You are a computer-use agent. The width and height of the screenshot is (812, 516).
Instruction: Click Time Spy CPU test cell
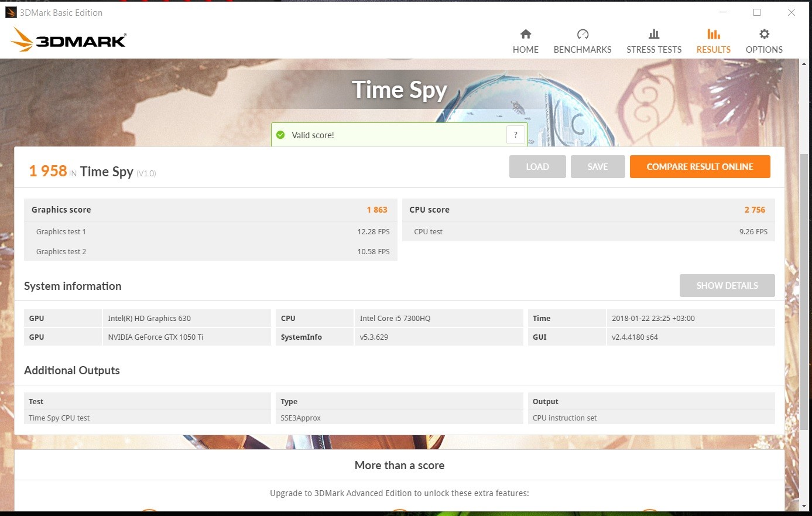pos(147,418)
